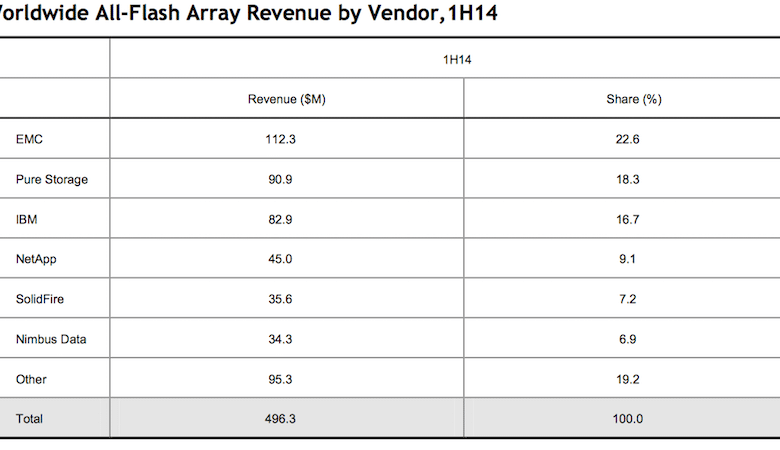Click SolidFire share value 7.2
Image resolution: width=780 pixels, height=450 pixels.
coord(627,299)
